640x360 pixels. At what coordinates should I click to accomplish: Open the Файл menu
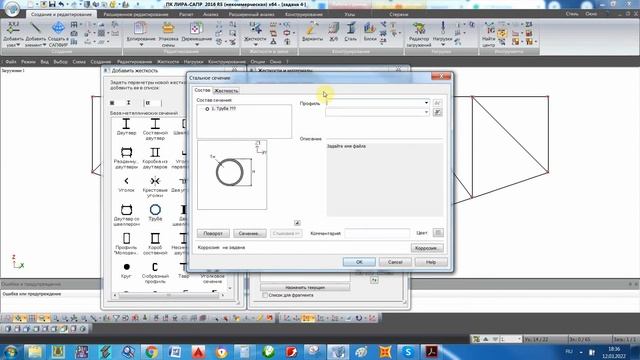point(11,62)
